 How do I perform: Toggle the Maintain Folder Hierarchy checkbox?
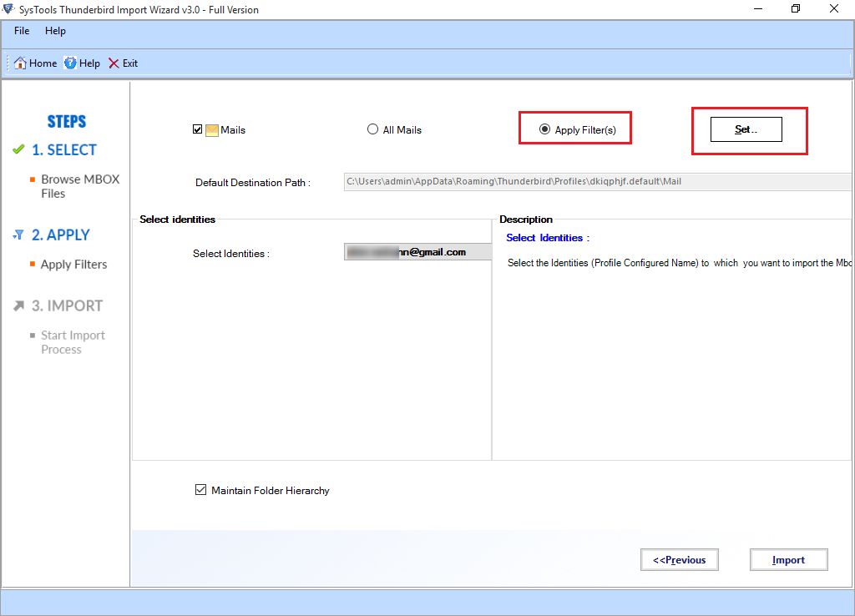coord(200,489)
